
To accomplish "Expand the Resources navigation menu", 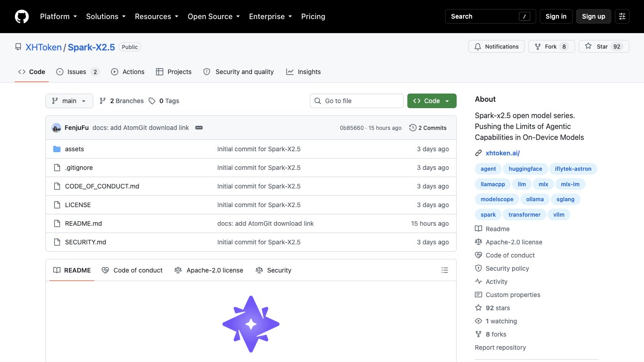I will 157,16.
